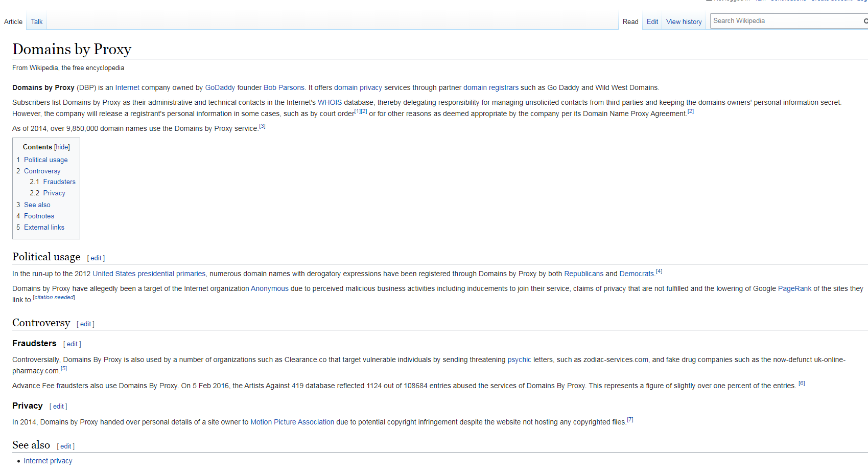The image size is (868, 472).
Task: Go to External links in contents
Action: point(44,228)
